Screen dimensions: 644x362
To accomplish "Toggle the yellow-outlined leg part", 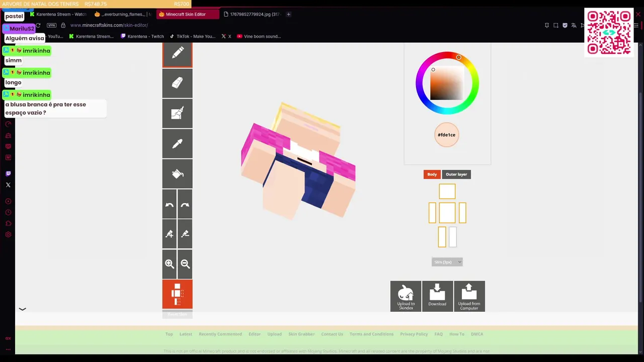I will [x=442, y=237].
